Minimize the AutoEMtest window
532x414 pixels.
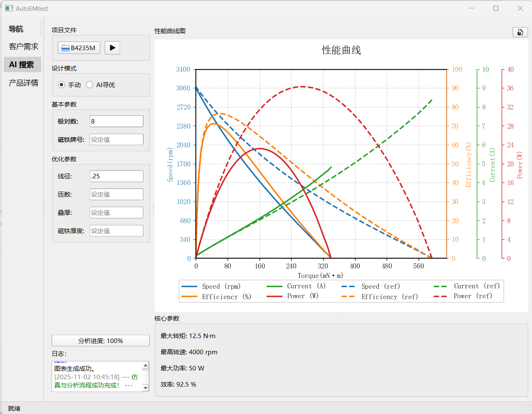(472, 8)
